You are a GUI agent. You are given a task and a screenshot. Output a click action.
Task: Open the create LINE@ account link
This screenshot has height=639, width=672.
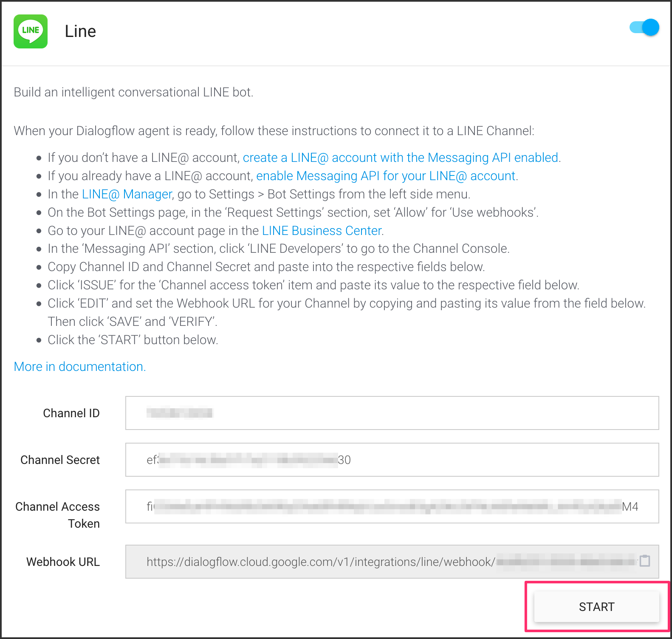[400, 158]
